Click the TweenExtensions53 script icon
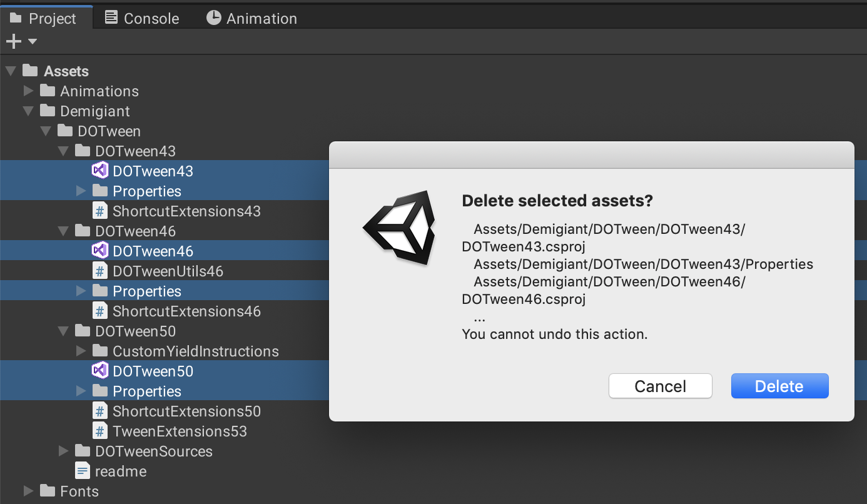867x504 pixels. 99,431
